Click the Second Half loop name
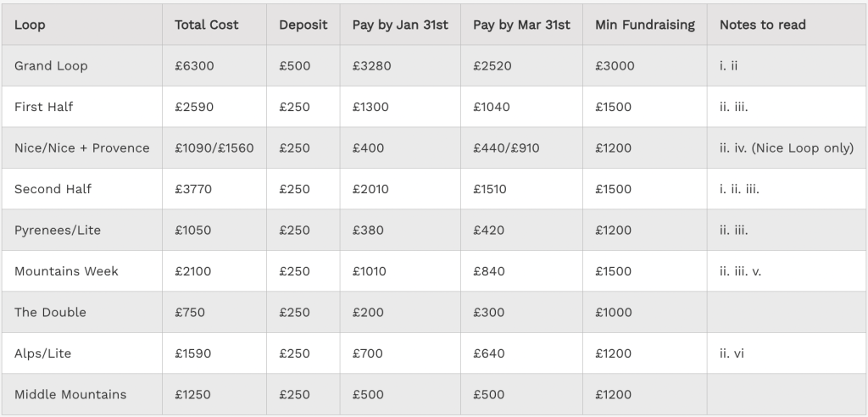868x417 pixels. [53, 189]
